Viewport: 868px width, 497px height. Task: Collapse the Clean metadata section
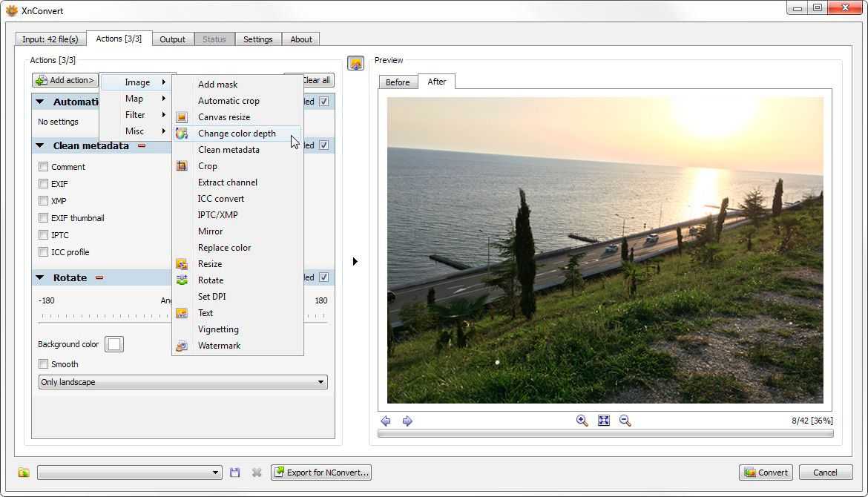[40, 146]
